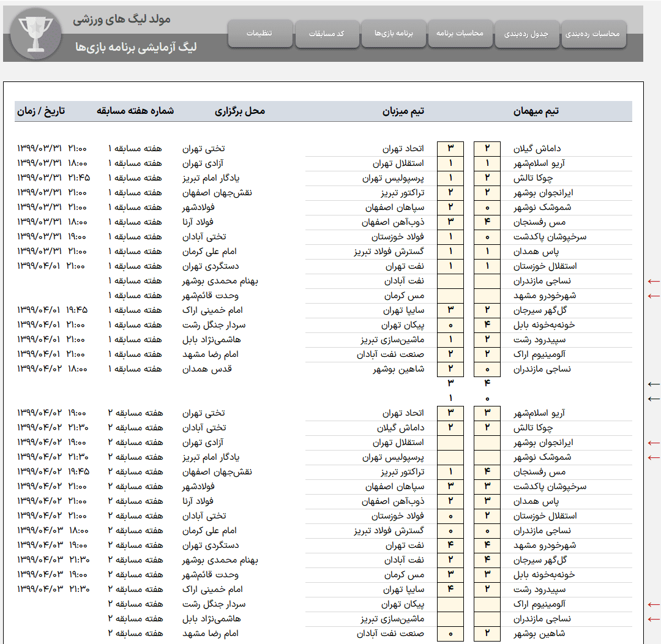Click empty host score cell for نفت آبادان, week 1
The width and height of the screenshot is (661, 644).
point(450,281)
